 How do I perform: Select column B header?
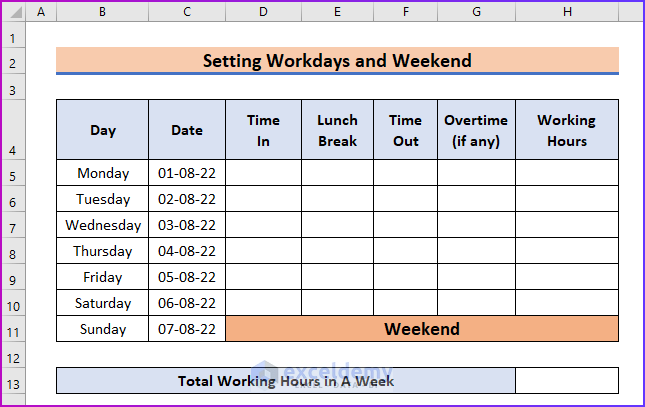[103, 12]
